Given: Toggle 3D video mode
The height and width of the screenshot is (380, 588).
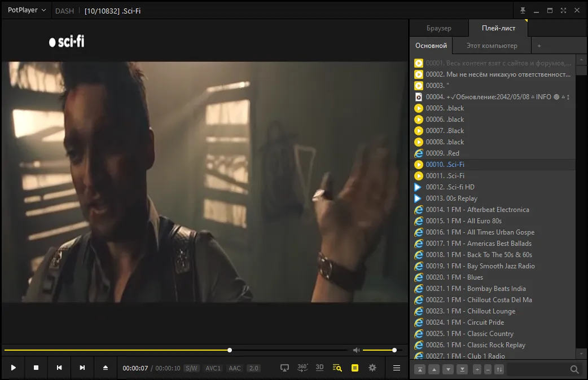Looking at the screenshot, I should (319, 368).
